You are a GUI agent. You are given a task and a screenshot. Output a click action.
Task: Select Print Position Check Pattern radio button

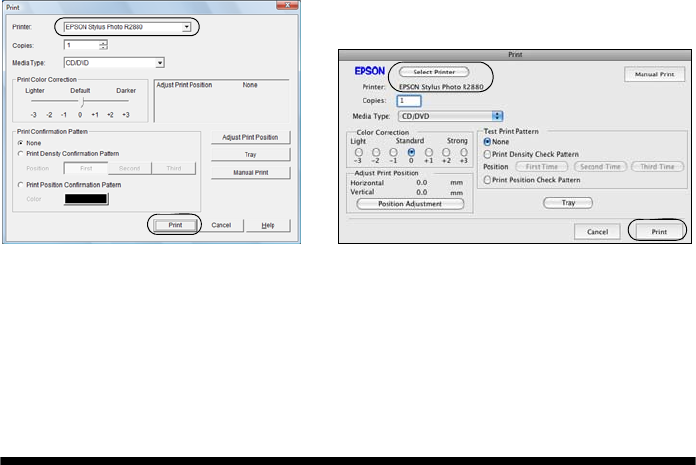[x=487, y=180]
